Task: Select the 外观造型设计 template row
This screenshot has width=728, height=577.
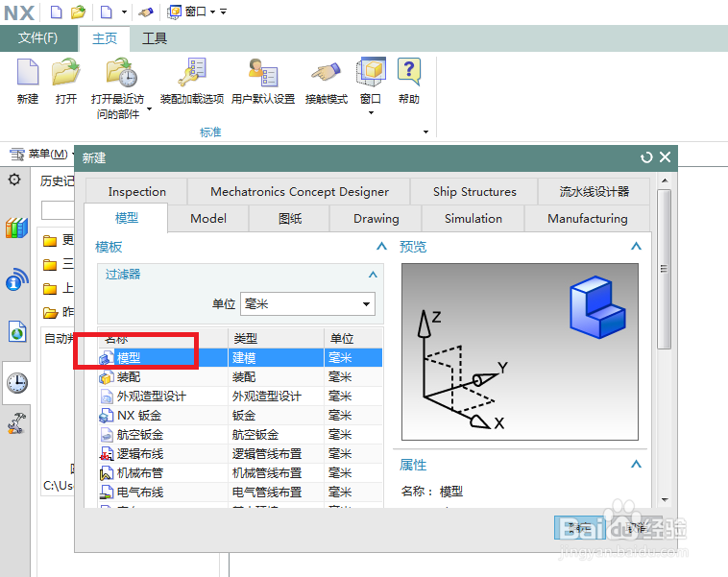Action: click(240, 396)
